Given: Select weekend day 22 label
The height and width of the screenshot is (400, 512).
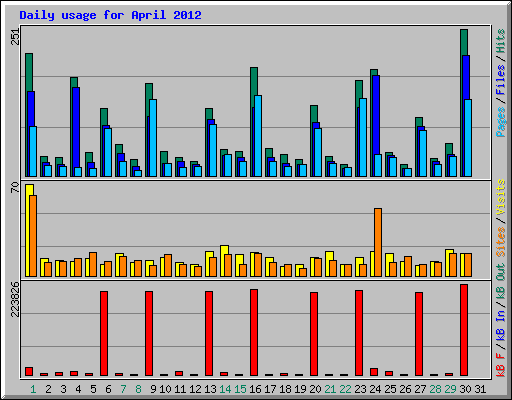Looking at the screenshot, I should pyautogui.click(x=345, y=389).
